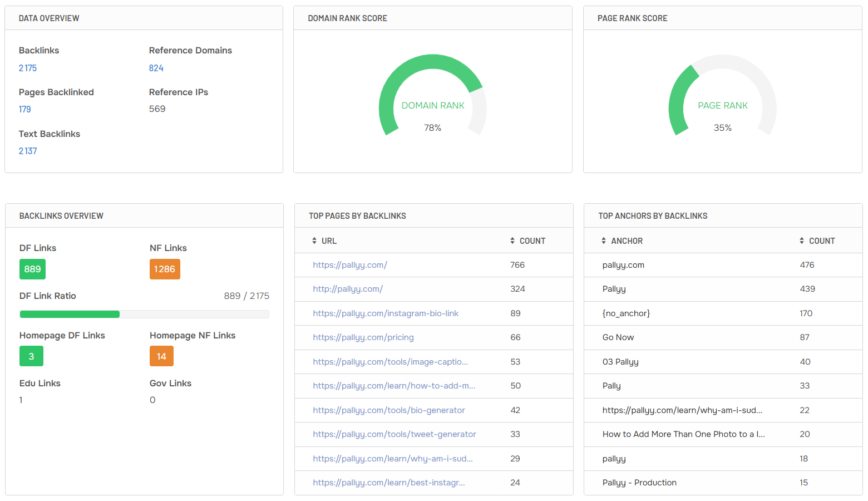The width and height of the screenshot is (868, 501).
Task: Select the 03 Pallyy anchor row
Action: point(723,362)
